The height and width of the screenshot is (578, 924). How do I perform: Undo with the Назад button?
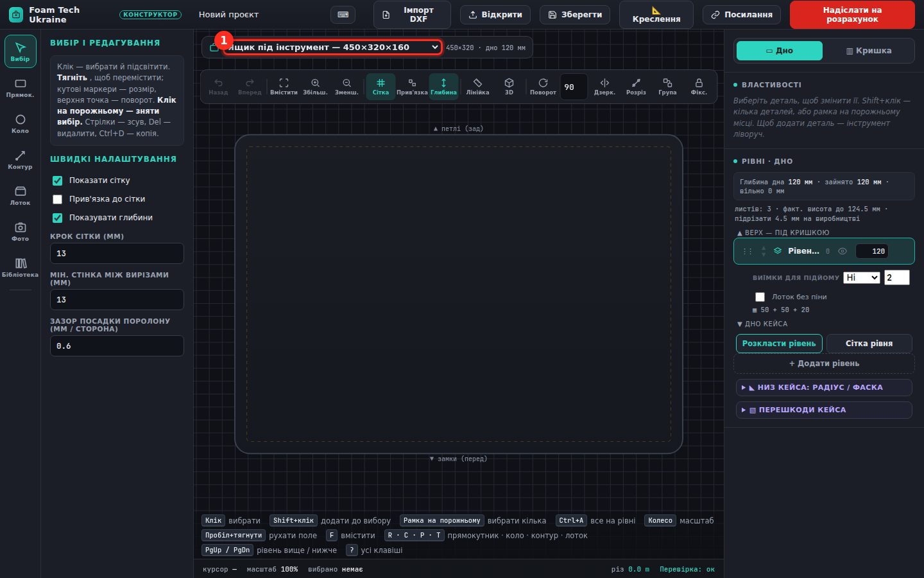click(218, 87)
